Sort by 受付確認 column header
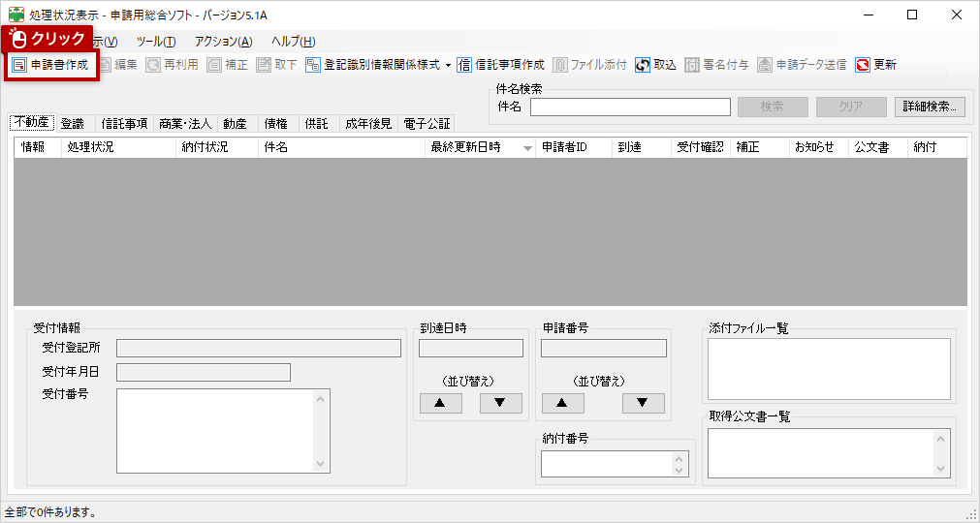Viewport: 980px width, 523px height. click(x=701, y=148)
